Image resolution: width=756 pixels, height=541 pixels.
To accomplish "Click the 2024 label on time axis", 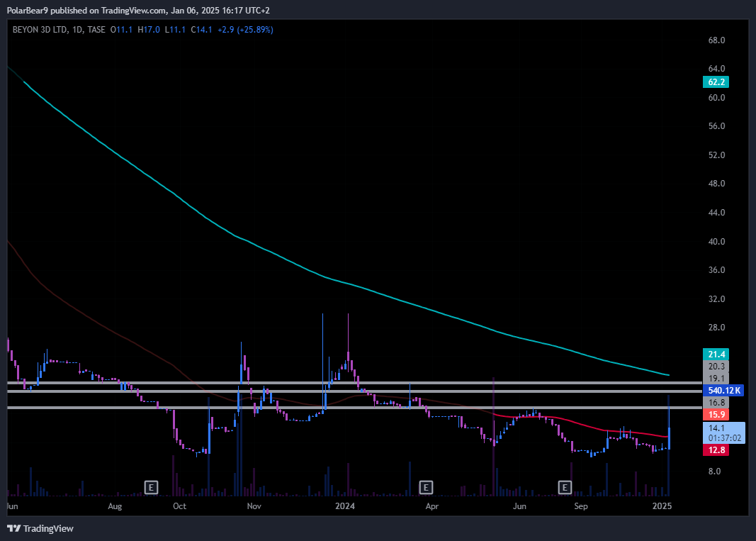I will (x=345, y=506).
